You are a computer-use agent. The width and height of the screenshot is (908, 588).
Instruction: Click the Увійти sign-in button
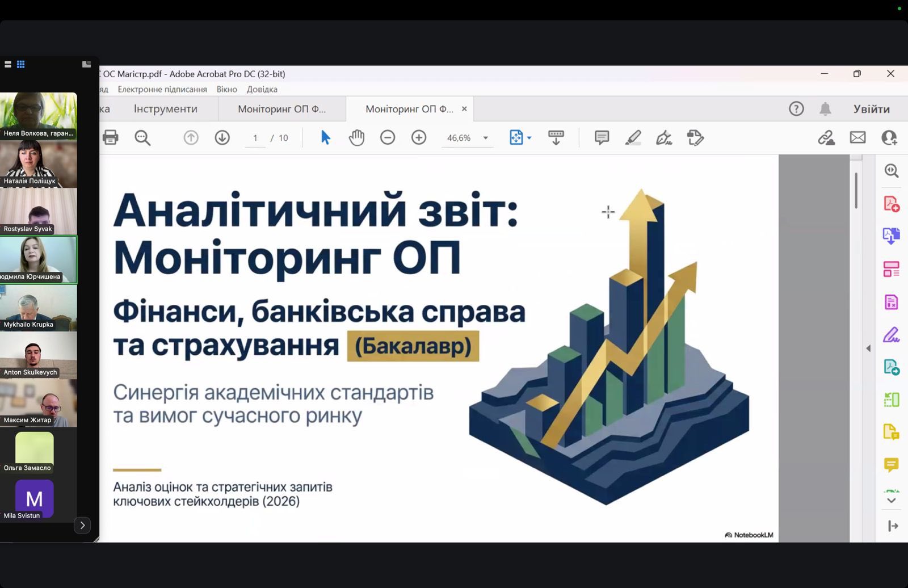coord(871,109)
